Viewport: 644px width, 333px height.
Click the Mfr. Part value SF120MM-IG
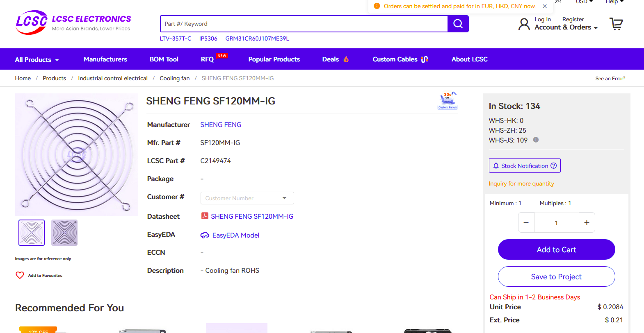(220, 143)
